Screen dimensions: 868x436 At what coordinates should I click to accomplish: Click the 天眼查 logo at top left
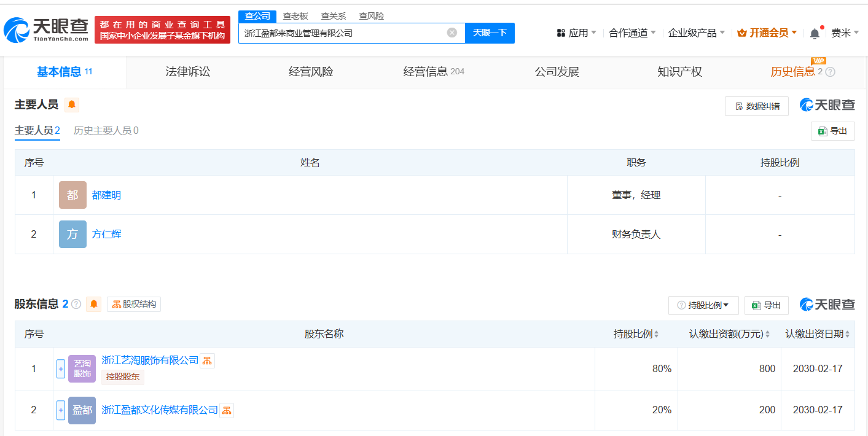(46, 29)
